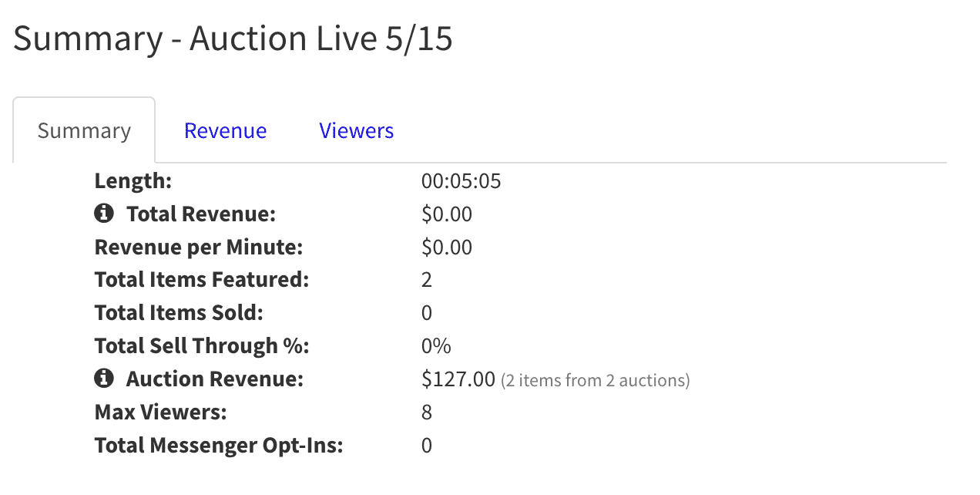980x495 pixels.
Task: Click the Total Sell Through % label
Action: point(202,346)
